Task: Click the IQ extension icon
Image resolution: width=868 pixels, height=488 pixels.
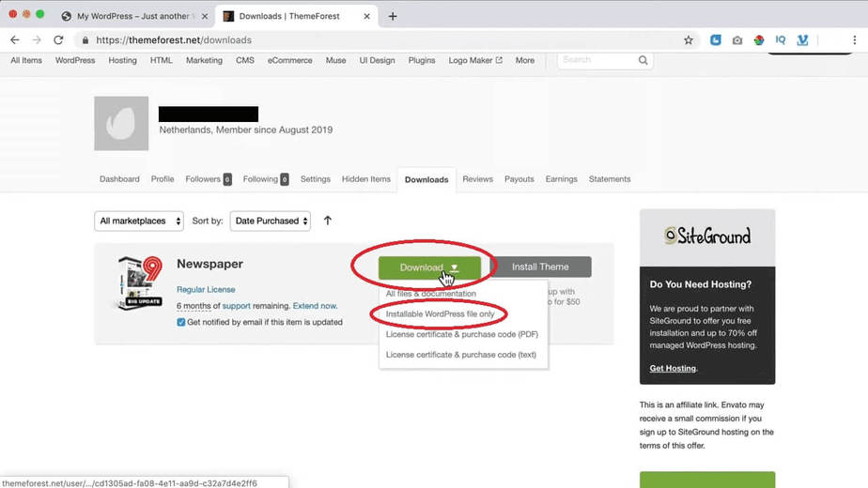Action: (x=781, y=39)
